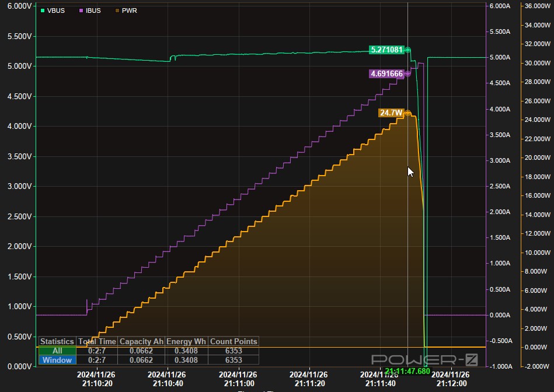Click the 1.000V voltage axis label
This screenshot has width=554, height=392.
coord(19,306)
